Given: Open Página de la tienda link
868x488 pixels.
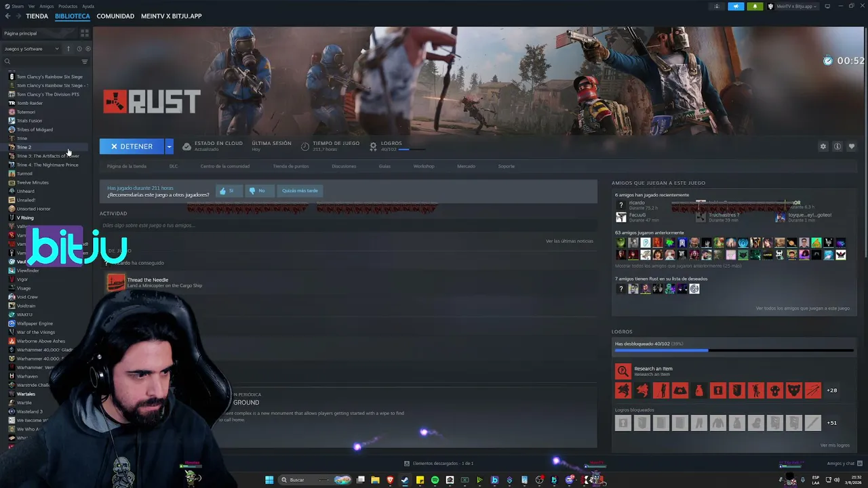Looking at the screenshot, I should click(x=127, y=166).
